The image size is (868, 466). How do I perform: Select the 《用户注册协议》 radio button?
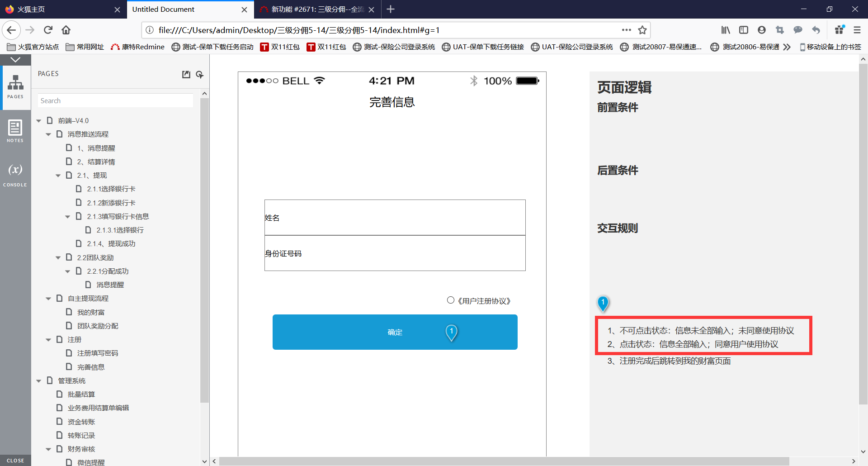click(x=450, y=300)
